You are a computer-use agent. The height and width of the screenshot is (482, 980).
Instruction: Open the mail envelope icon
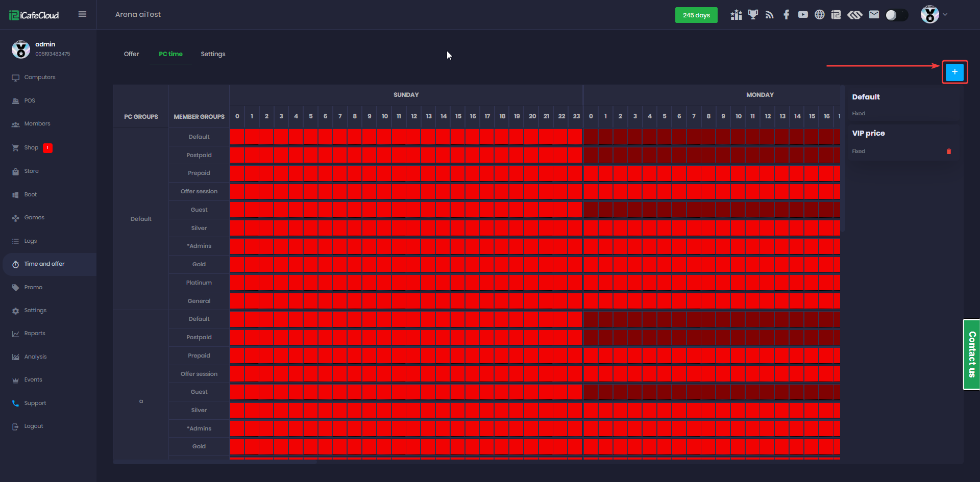click(x=874, y=15)
